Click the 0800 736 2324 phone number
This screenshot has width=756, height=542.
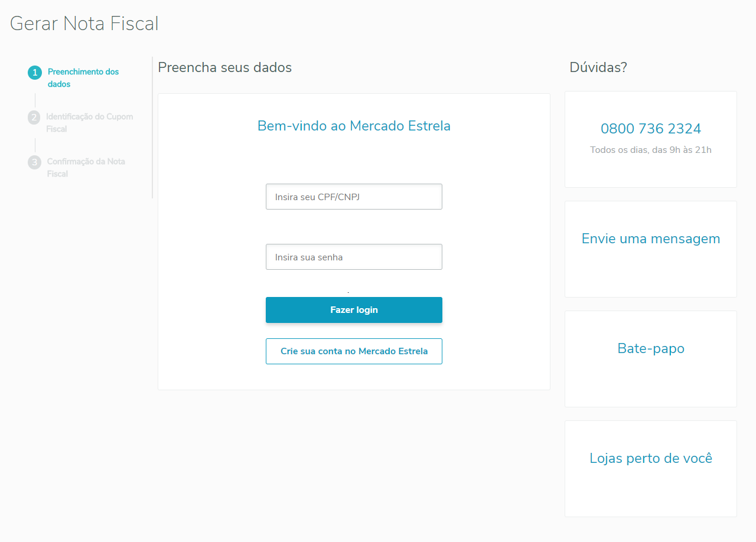[650, 129]
